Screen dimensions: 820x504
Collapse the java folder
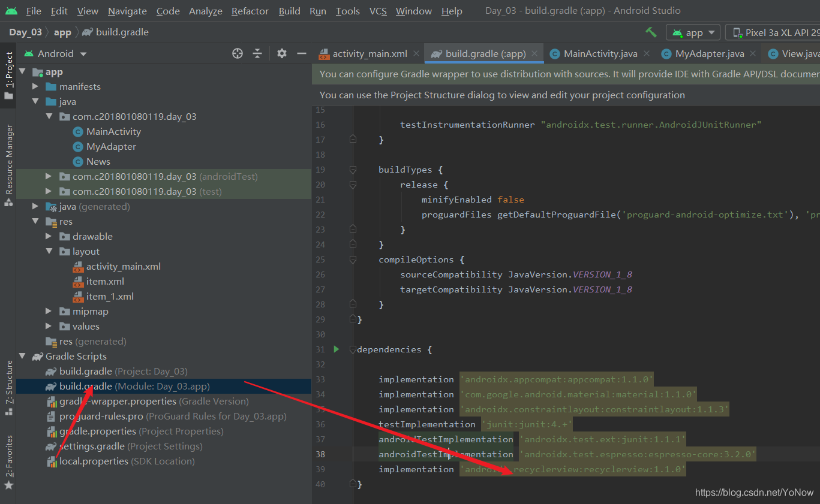35,102
